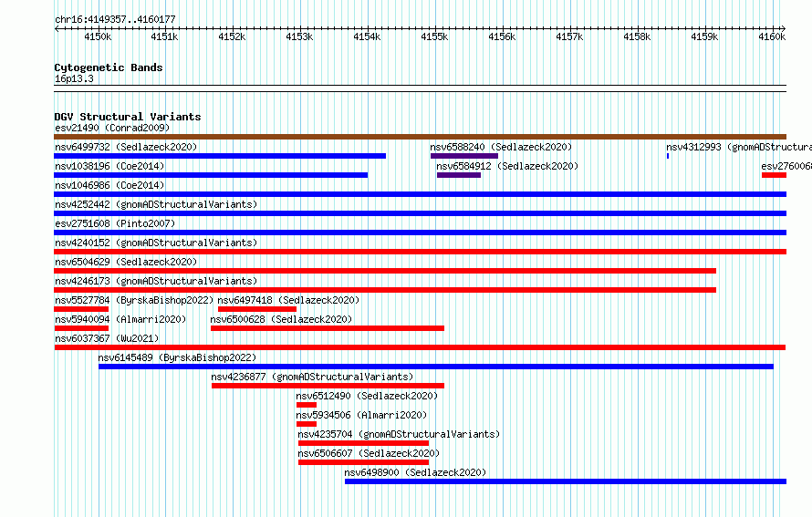Screen dimensions: 812x517
Task: Click the nsv5940094 short red bar
Action: (x=81, y=328)
